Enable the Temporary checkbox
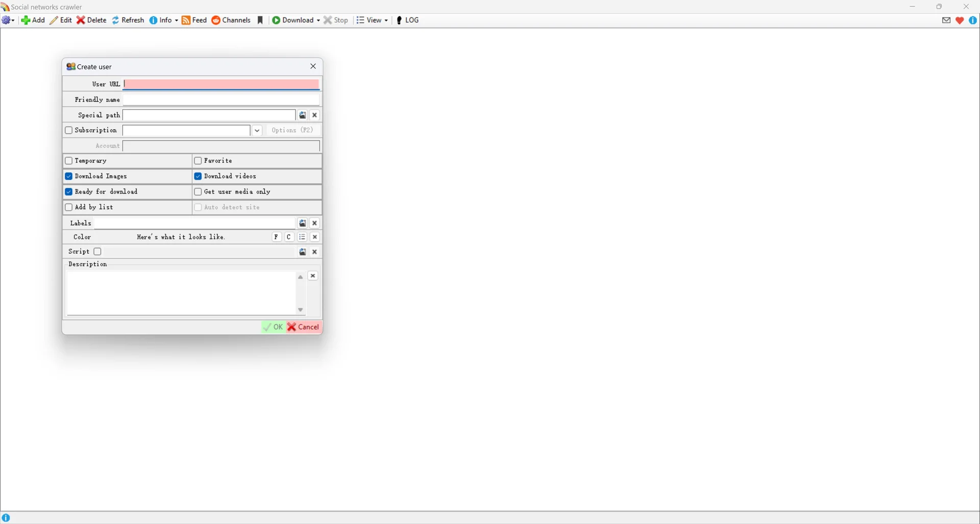Viewport: 980px width, 524px height. coord(69,161)
